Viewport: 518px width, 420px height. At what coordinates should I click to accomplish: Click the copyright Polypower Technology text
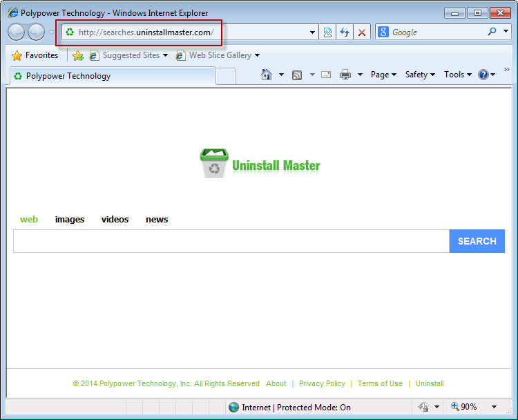point(166,383)
